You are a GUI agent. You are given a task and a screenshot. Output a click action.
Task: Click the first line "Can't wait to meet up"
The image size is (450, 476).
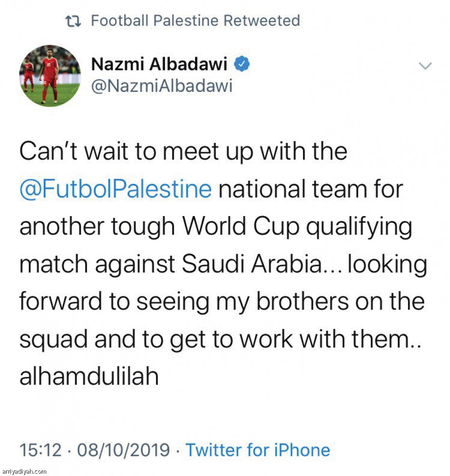183,152
